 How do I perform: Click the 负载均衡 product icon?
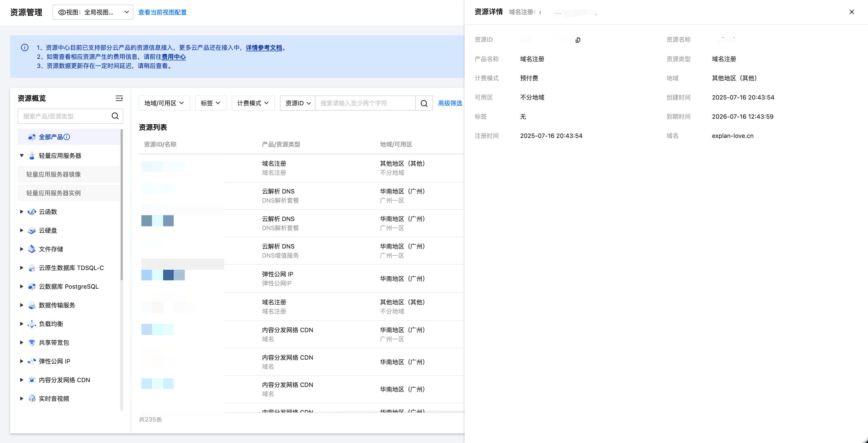tap(32, 324)
